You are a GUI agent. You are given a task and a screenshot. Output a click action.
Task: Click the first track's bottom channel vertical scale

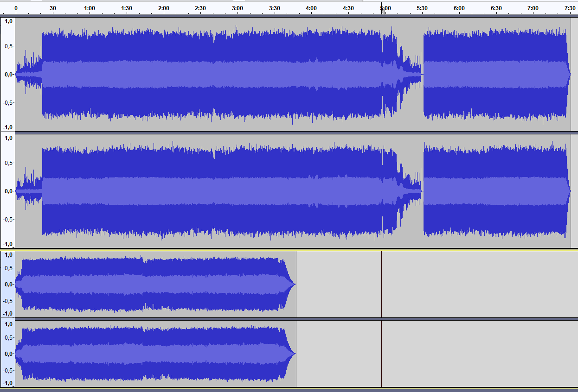(x=7, y=191)
